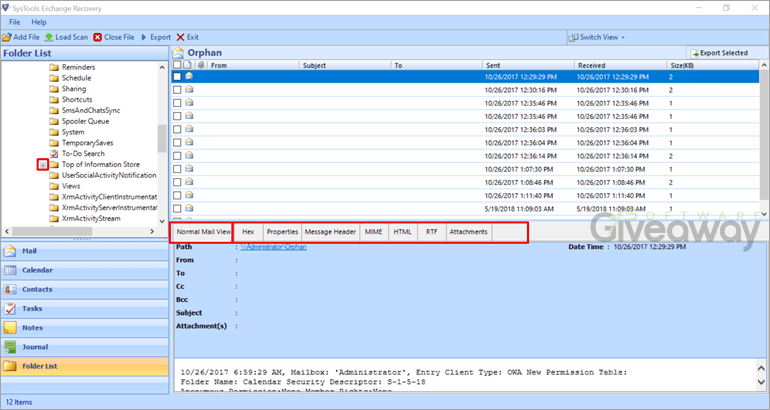
Task: Check the first email row checkbox
Action: click(177, 76)
